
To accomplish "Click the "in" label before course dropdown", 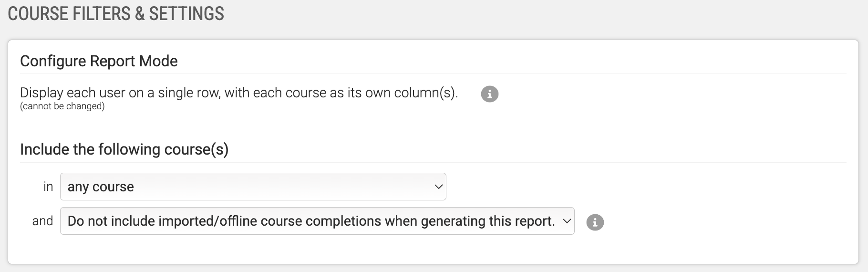I will pyautogui.click(x=48, y=187).
